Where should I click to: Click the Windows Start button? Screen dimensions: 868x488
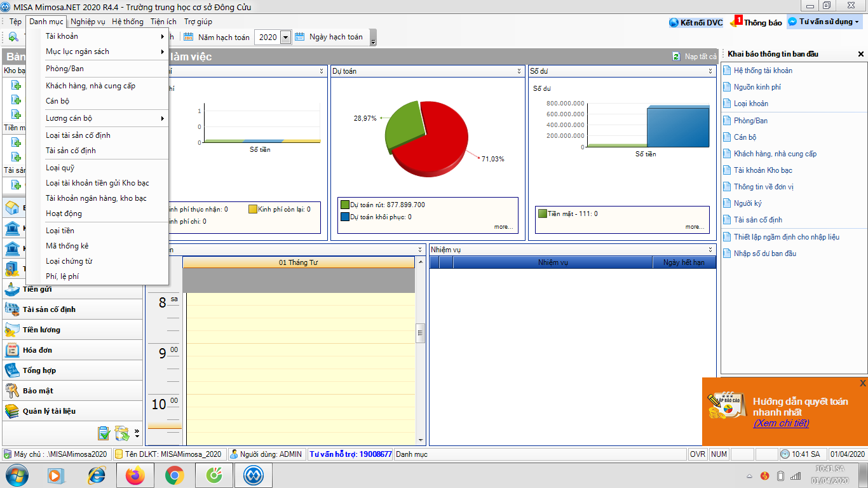[17, 475]
